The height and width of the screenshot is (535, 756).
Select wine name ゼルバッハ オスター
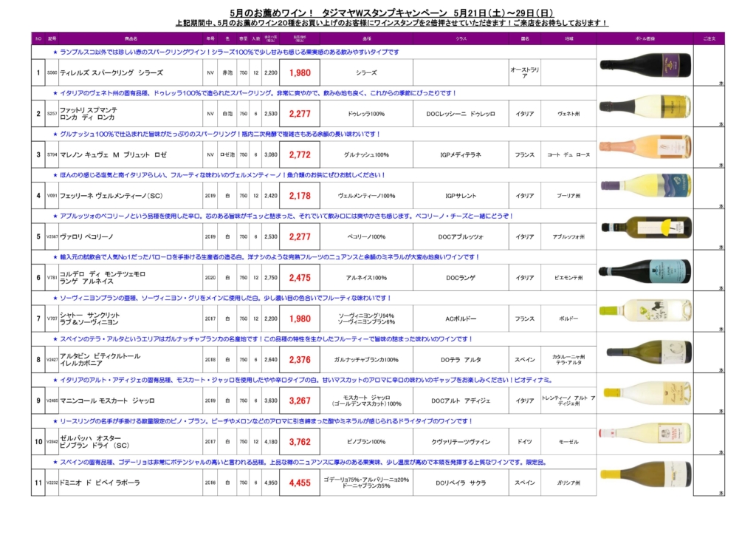(91, 438)
